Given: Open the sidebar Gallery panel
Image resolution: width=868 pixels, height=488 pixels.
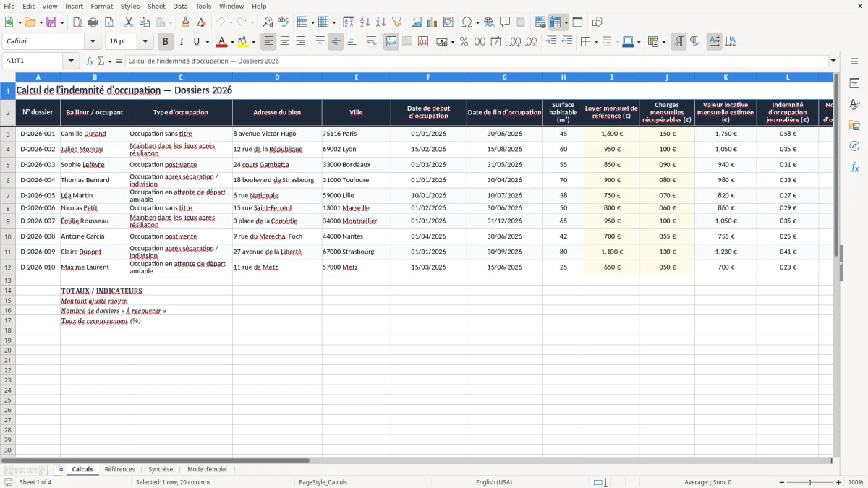Looking at the screenshot, I should [854, 125].
